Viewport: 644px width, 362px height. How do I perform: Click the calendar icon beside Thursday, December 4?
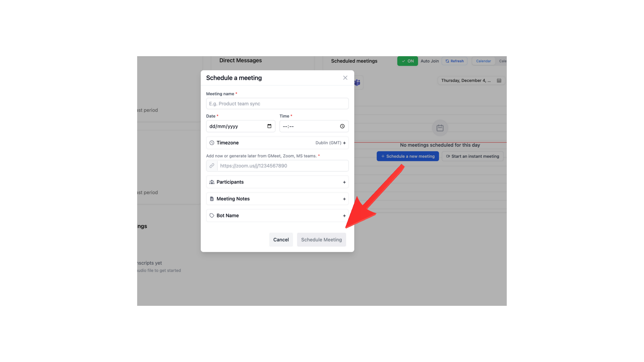[x=499, y=80]
